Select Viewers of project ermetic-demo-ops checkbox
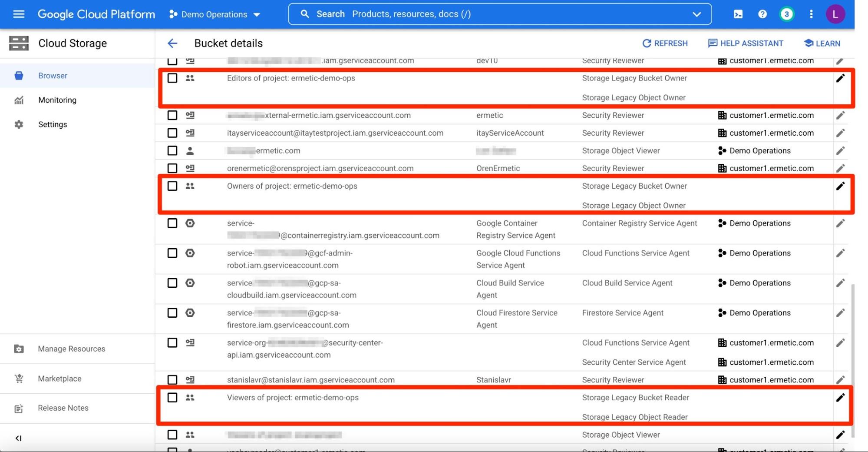Image resolution: width=868 pixels, height=452 pixels. [x=172, y=398]
